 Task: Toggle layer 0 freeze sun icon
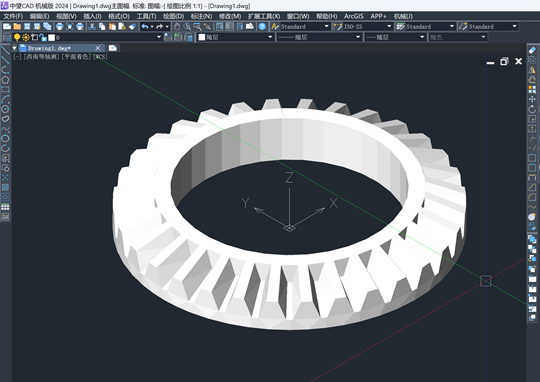[x=25, y=37]
